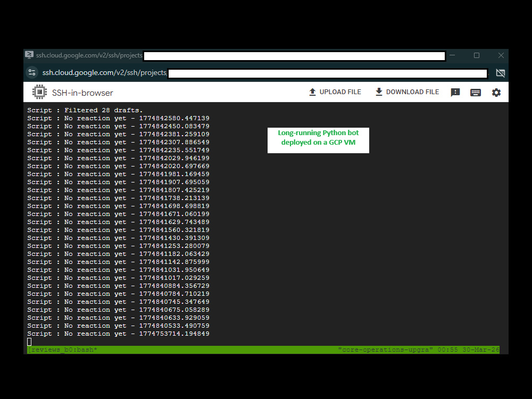Click the log line ending 1774840633.929059
This screenshot has width=532, height=399.
coord(119,318)
